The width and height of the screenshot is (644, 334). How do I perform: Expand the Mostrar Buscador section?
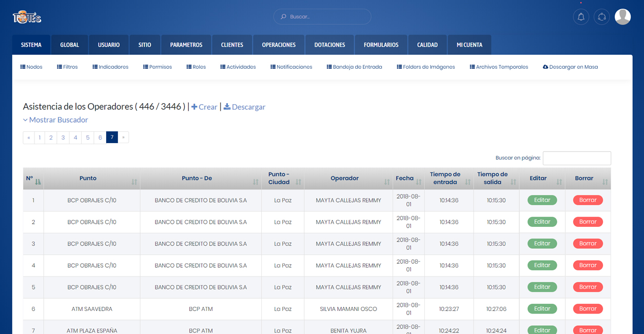tap(55, 120)
